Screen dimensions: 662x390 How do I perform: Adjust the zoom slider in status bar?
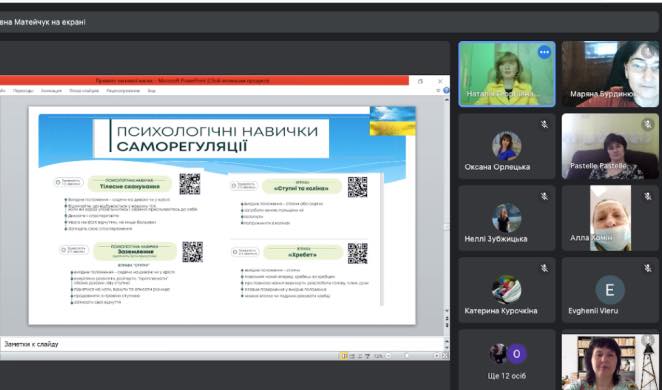coord(407,356)
